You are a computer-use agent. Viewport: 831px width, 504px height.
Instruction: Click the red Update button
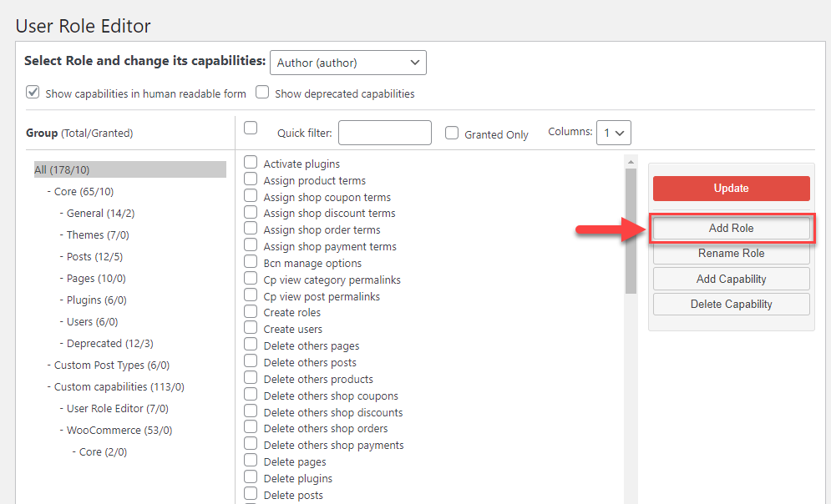(x=732, y=189)
